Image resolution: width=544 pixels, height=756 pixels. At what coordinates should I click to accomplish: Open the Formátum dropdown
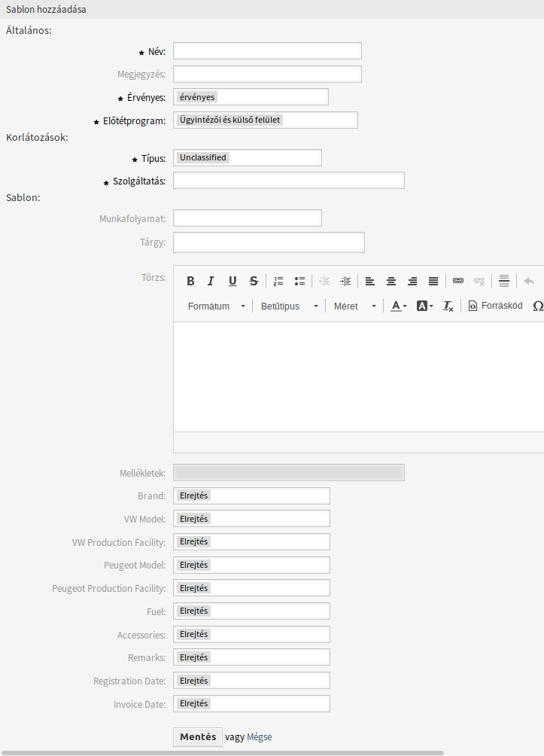tap(217, 306)
